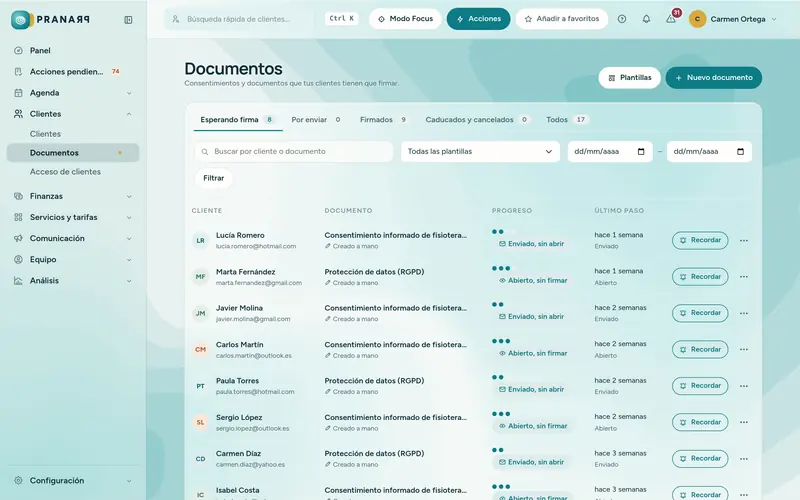Viewport: 800px width, 500px height.
Task: Click the Comunicación megaphone icon
Action: pos(18,238)
